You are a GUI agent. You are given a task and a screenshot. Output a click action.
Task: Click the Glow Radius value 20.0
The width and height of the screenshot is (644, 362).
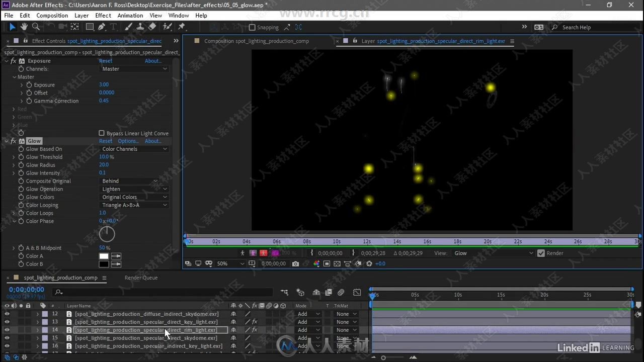pyautogui.click(x=104, y=165)
